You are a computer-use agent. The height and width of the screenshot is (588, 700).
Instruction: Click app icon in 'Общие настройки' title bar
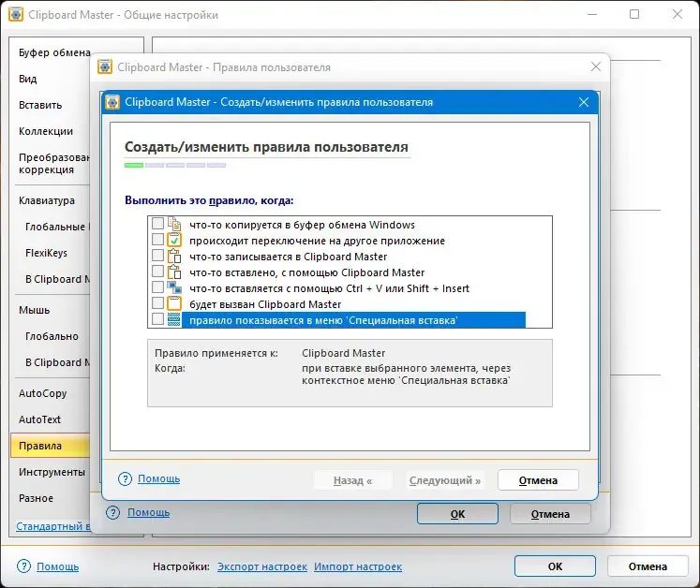click(16, 14)
